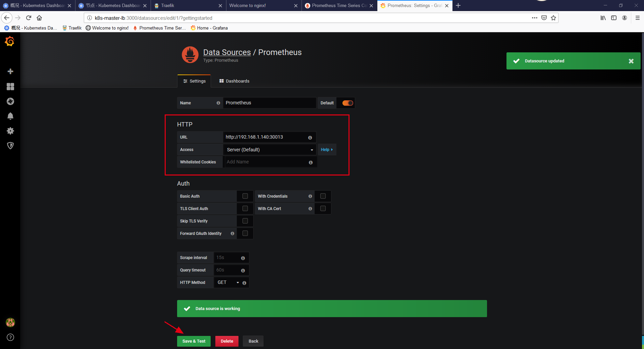Enable the Skip TLS Verify checkbox
Screen dimensions: 644x349
pyautogui.click(x=245, y=221)
